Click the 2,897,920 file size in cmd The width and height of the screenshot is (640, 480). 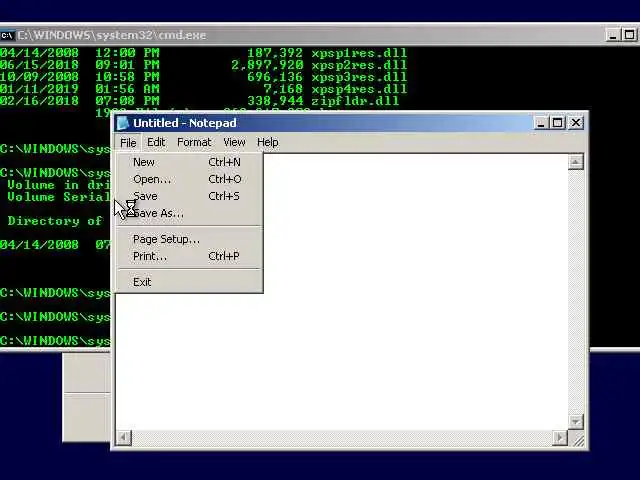(267, 65)
